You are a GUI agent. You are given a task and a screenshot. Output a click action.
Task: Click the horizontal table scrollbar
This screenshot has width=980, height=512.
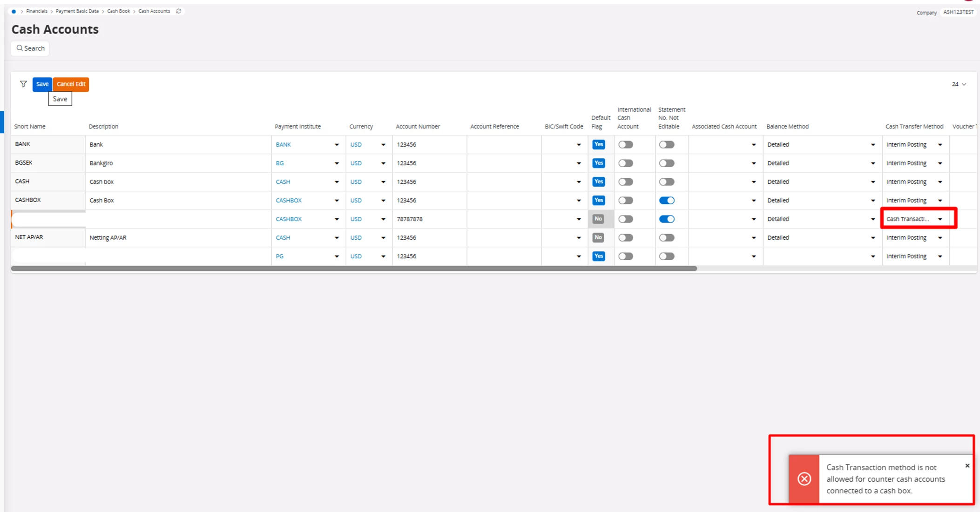(354, 269)
